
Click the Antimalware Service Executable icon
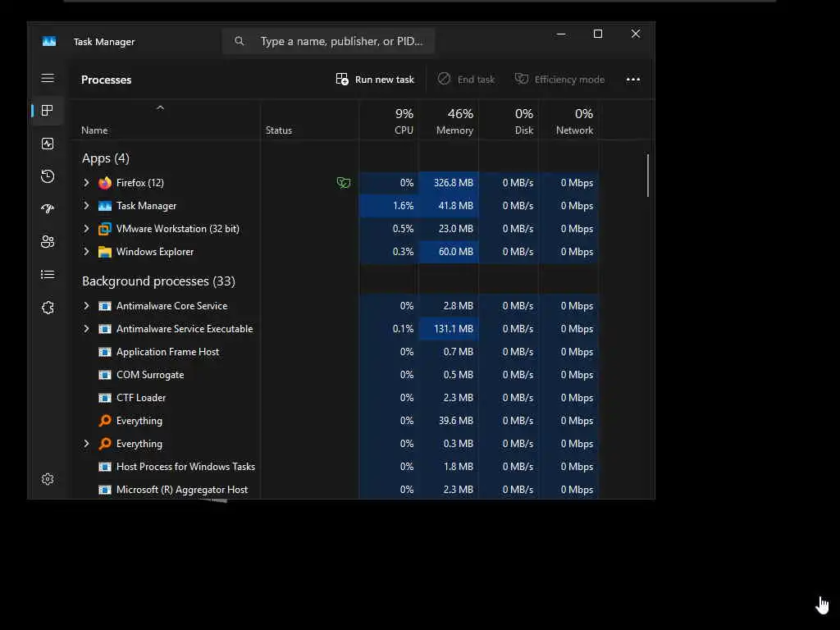(105, 329)
